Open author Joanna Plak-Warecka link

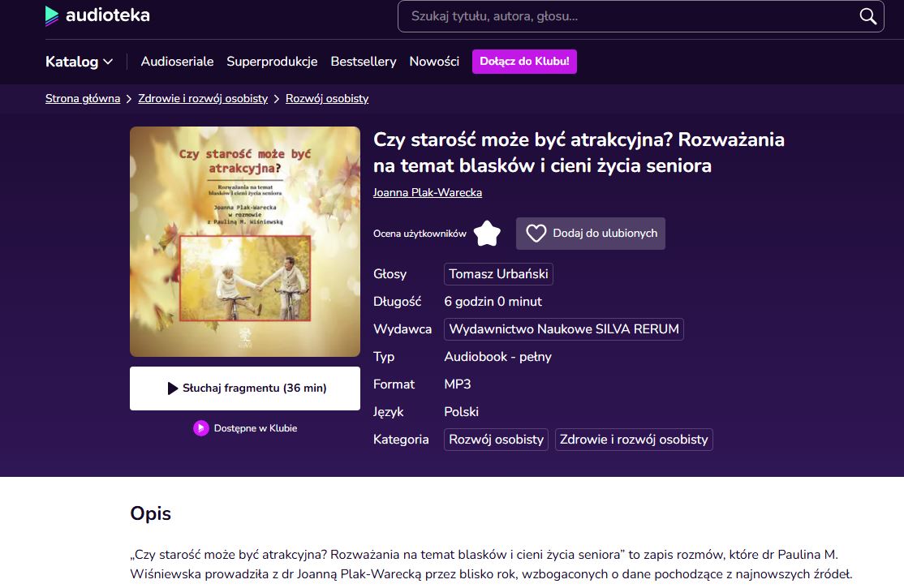[428, 193]
